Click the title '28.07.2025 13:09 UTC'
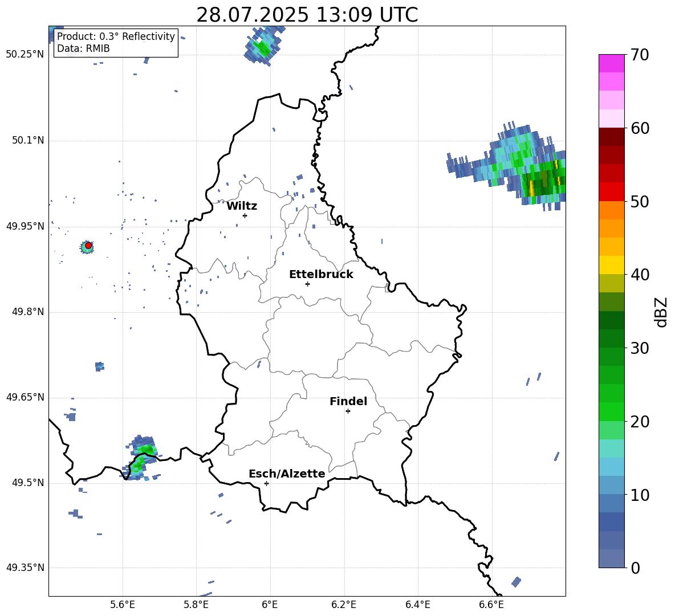The width and height of the screenshot is (675, 616). [x=307, y=15]
